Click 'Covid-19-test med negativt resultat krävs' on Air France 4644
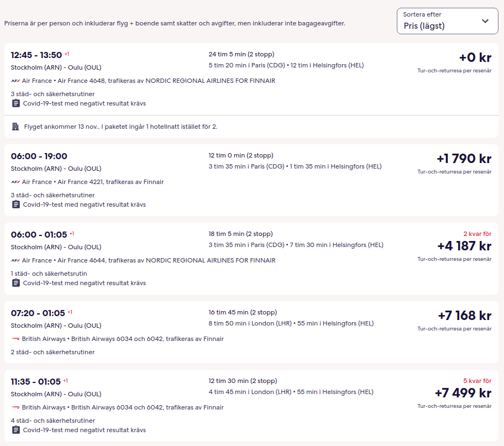Screen dimensions: 504x446 point(84,283)
